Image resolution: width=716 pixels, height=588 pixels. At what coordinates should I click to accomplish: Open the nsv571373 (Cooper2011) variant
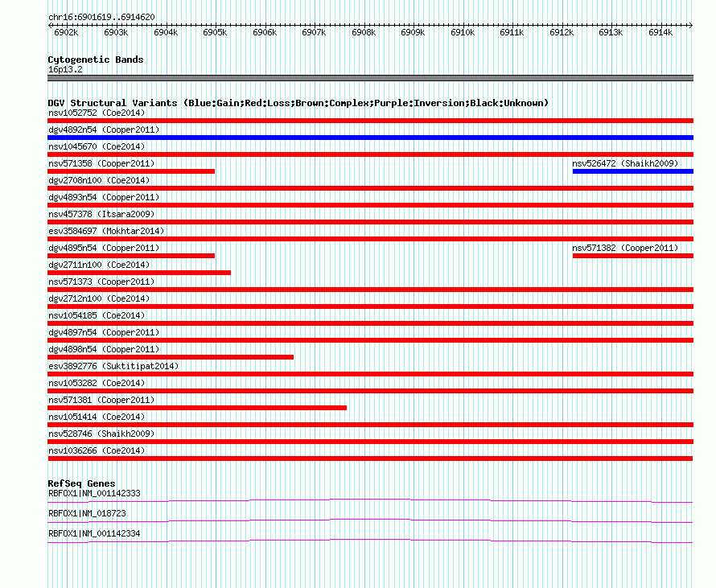(x=101, y=282)
